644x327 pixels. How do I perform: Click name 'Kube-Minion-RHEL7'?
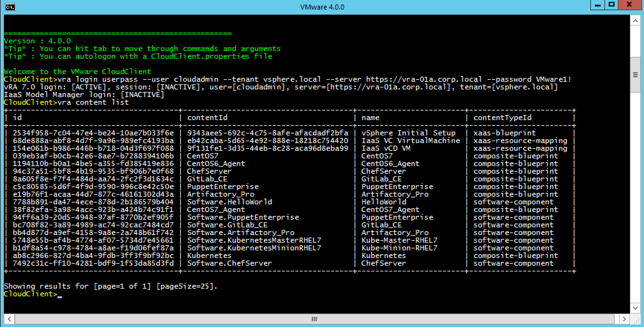(x=400, y=248)
